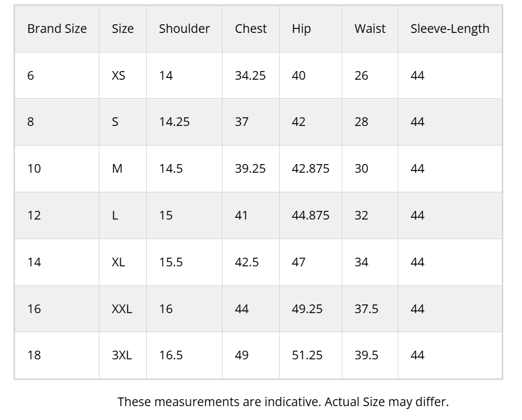The width and height of the screenshot is (522, 420).
Task: Click the Sleeve-Length column header
Action: (450, 29)
